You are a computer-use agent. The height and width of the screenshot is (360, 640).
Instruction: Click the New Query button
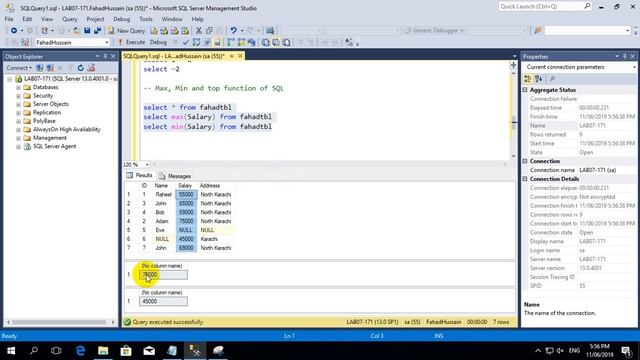pyautogui.click(x=126, y=31)
